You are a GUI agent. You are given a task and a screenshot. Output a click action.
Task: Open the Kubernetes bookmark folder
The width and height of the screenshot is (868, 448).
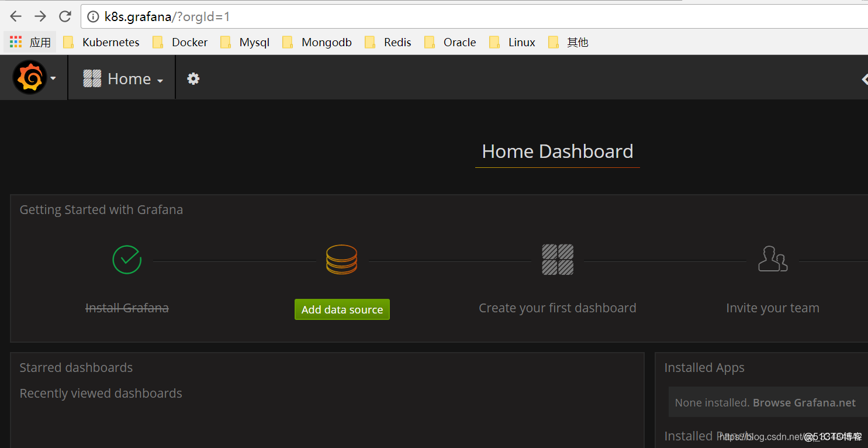pos(102,42)
